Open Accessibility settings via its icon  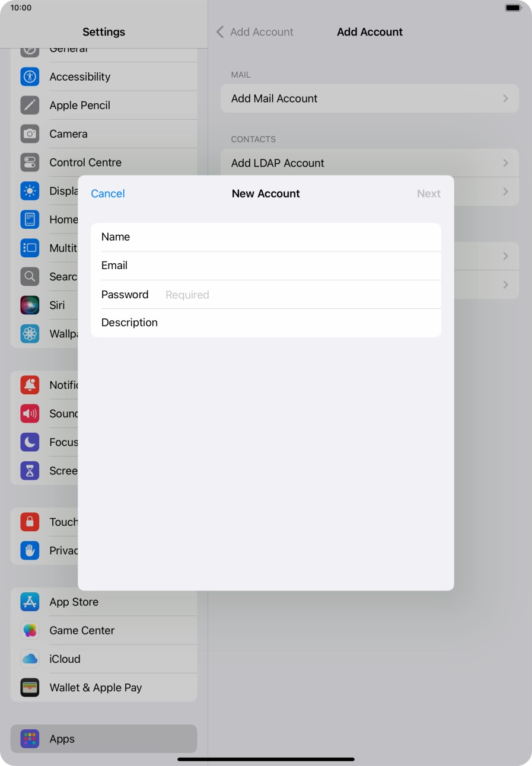coord(30,76)
